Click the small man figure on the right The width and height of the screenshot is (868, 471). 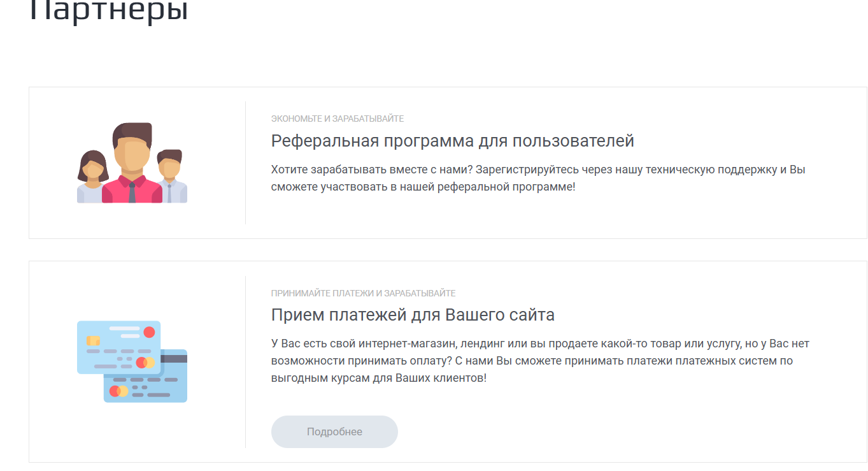[171, 177]
